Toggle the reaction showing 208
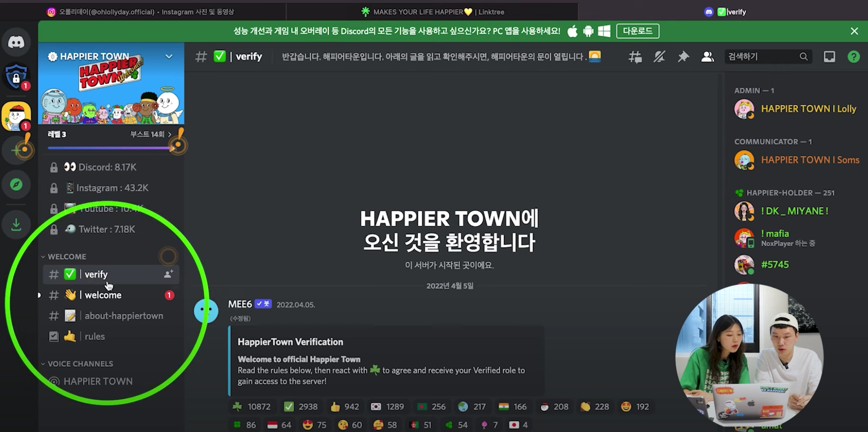The width and height of the screenshot is (868, 432). pos(554,407)
